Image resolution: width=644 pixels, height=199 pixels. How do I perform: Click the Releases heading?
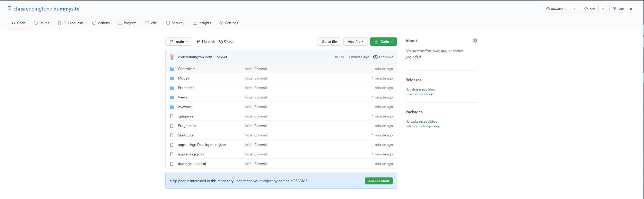[413, 80]
